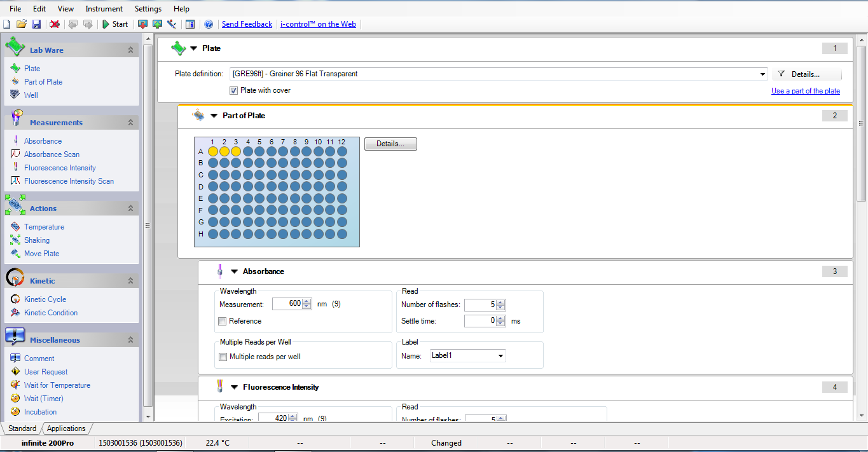Toggle the Plate with cover checkbox

click(x=234, y=90)
